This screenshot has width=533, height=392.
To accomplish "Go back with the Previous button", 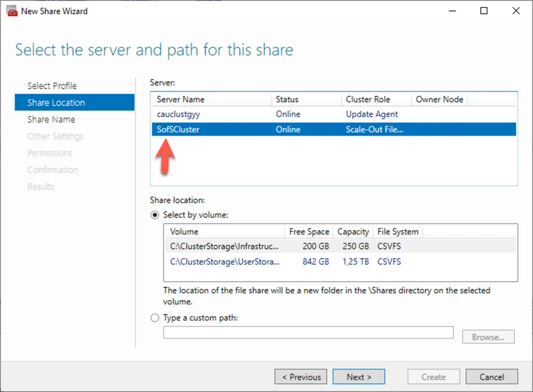I will pos(301,377).
